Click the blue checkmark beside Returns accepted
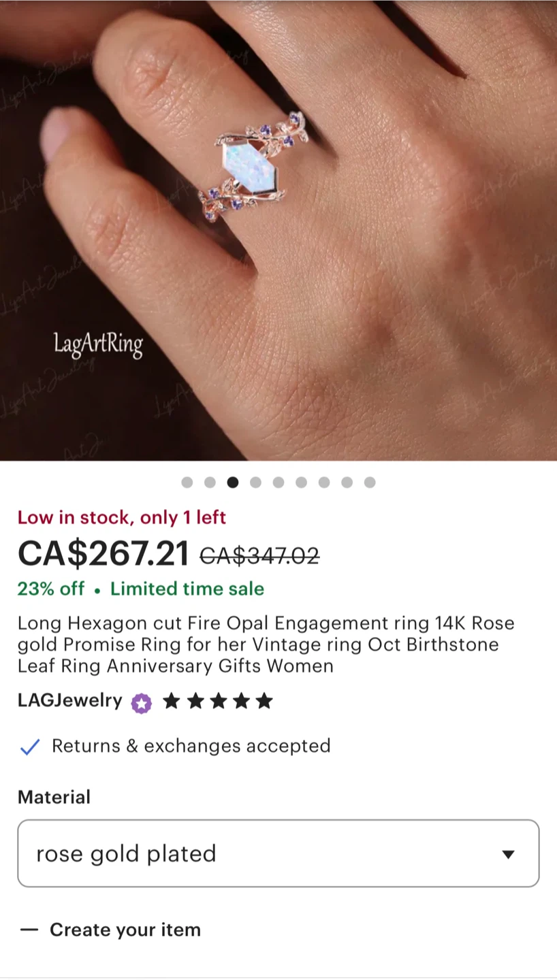557x980 pixels. coord(30,747)
